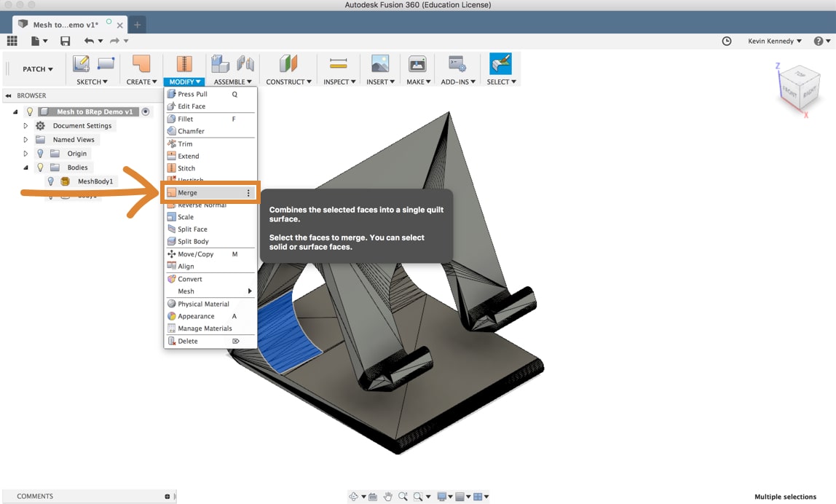Viewport: 836px width, 504px height.
Task: Select the Merge menu entry
Action: pos(210,192)
